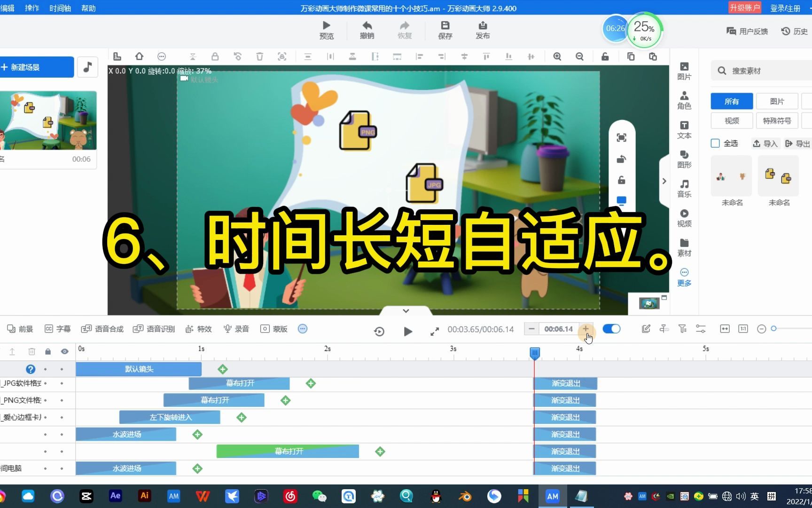Enable the blue switch next to the duration stepper
The width and height of the screenshot is (812, 508).
point(611,329)
